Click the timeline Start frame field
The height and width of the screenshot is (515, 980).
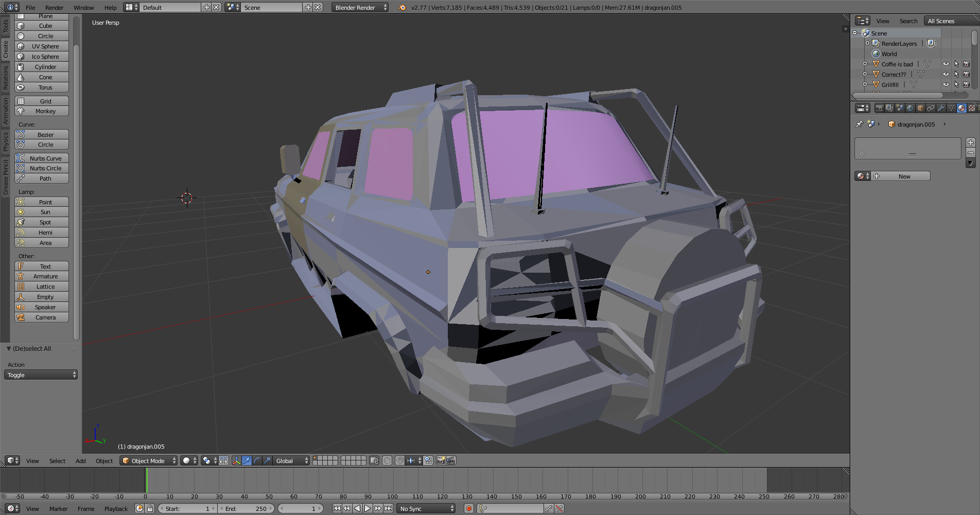click(x=187, y=508)
